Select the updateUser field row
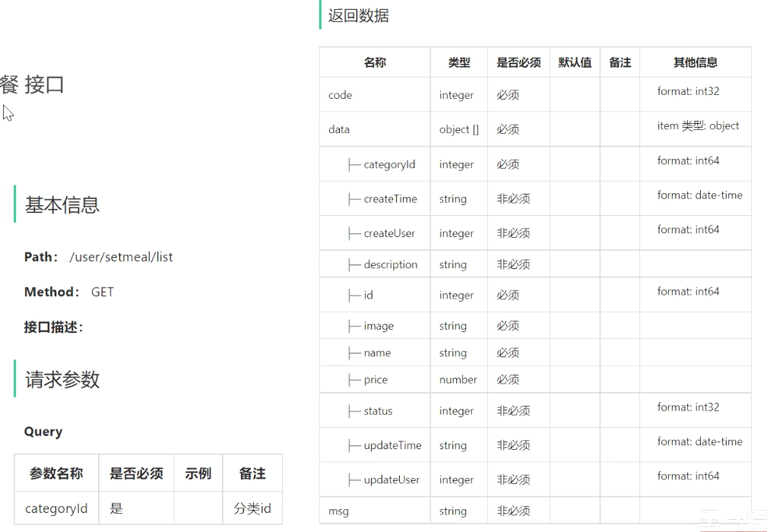 point(391,480)
